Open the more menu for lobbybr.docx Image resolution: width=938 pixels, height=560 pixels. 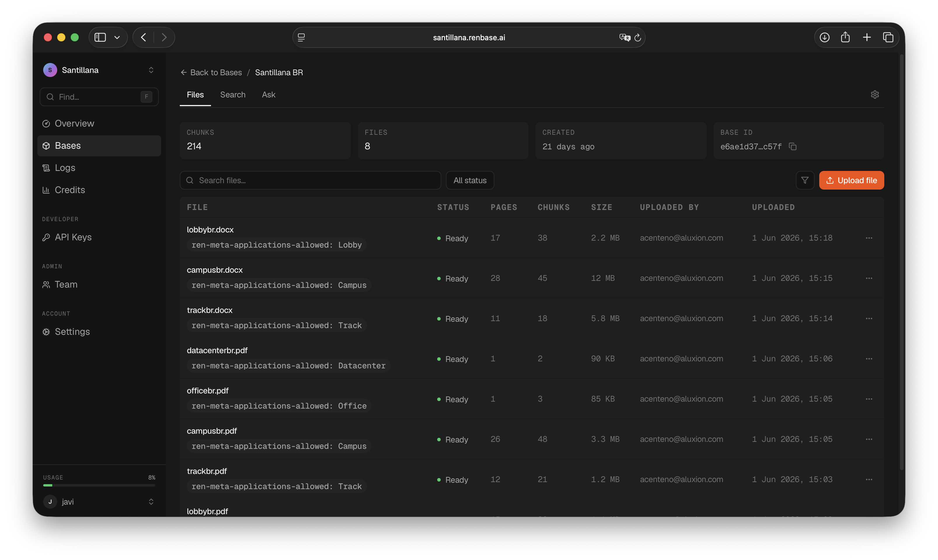tap(869, 238)
